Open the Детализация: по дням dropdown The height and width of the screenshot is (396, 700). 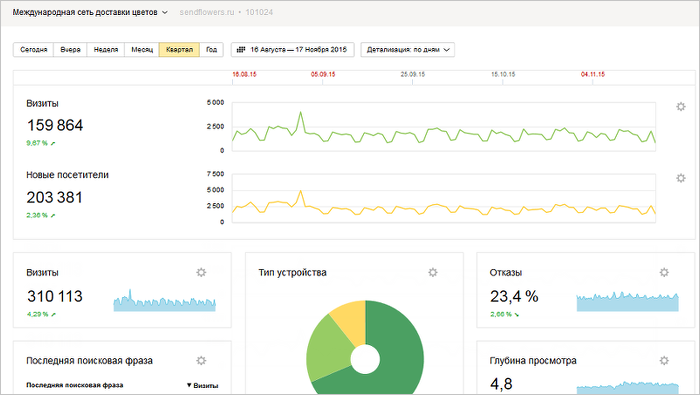[x=408, y=50]
